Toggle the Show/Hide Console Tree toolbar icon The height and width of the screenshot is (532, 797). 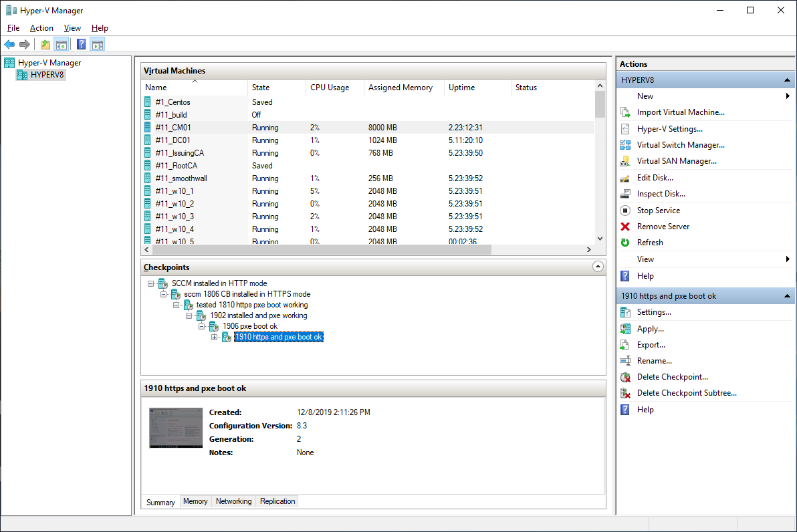[x=62, y=45]
